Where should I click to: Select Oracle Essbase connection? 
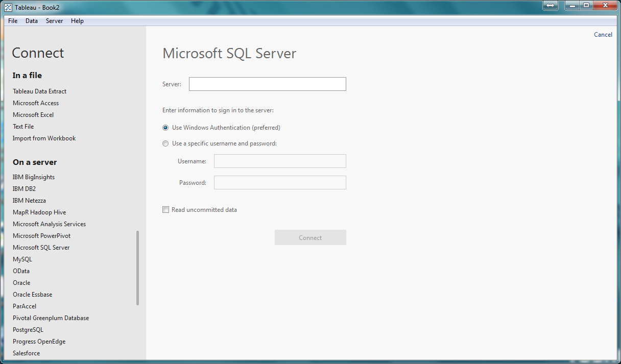33,295
